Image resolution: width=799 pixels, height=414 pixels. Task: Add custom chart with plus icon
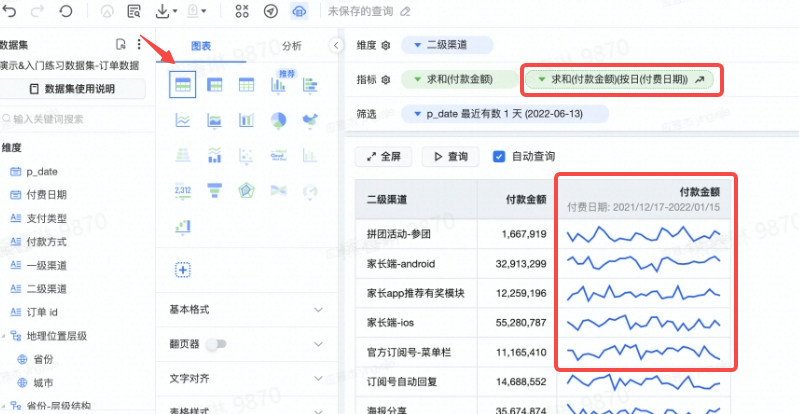(x=182, y=270)
